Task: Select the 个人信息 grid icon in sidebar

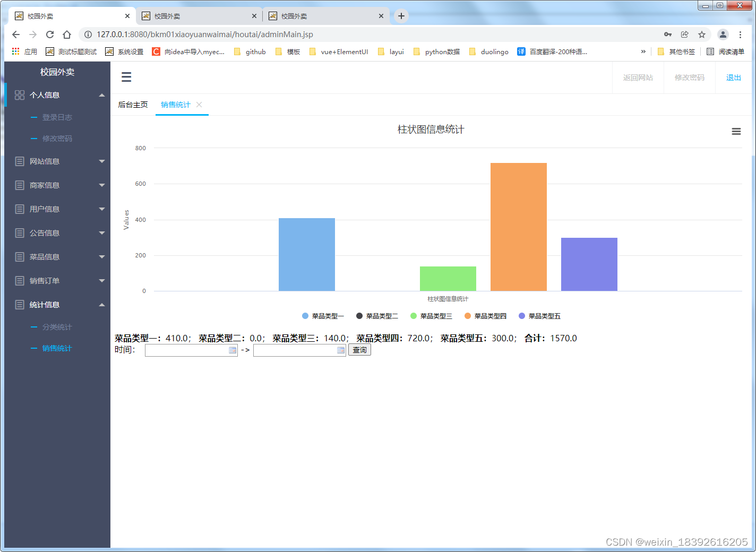Action: point(20,95)
